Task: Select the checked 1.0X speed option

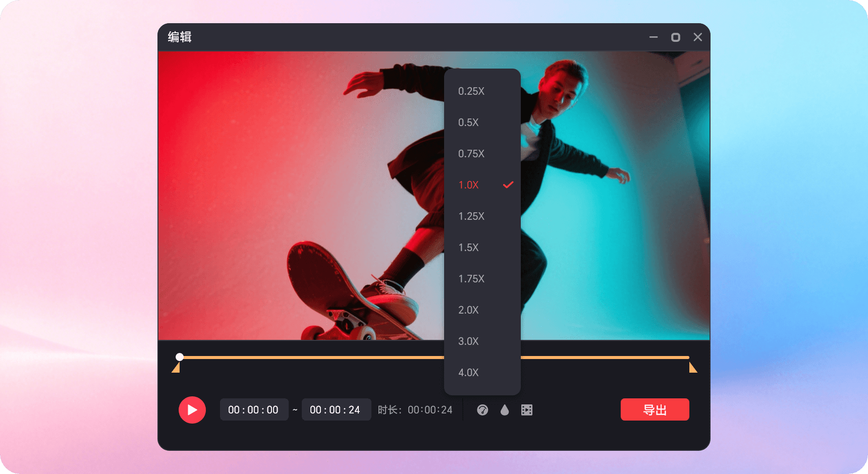Action: [x=469, y=185]
